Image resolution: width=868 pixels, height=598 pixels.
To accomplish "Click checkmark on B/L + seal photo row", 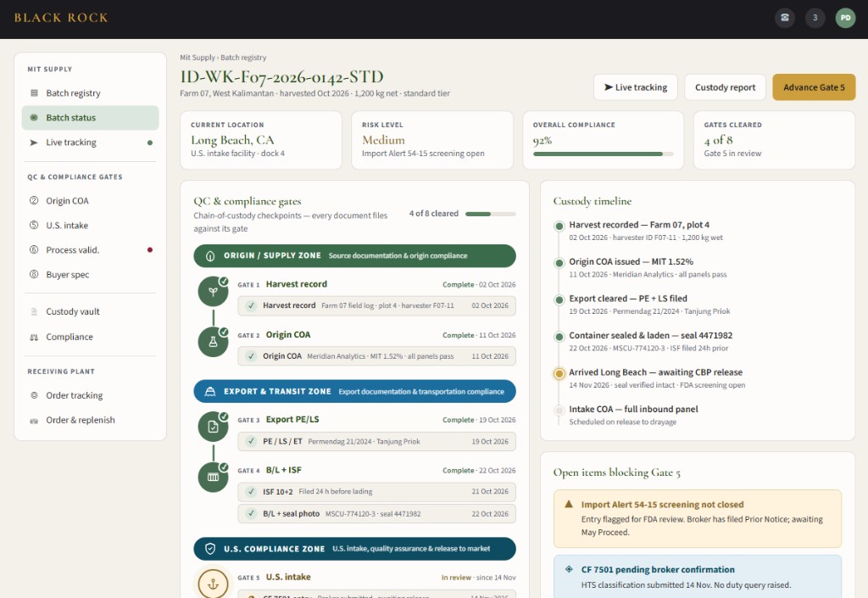I will click(x=251, y=514).
